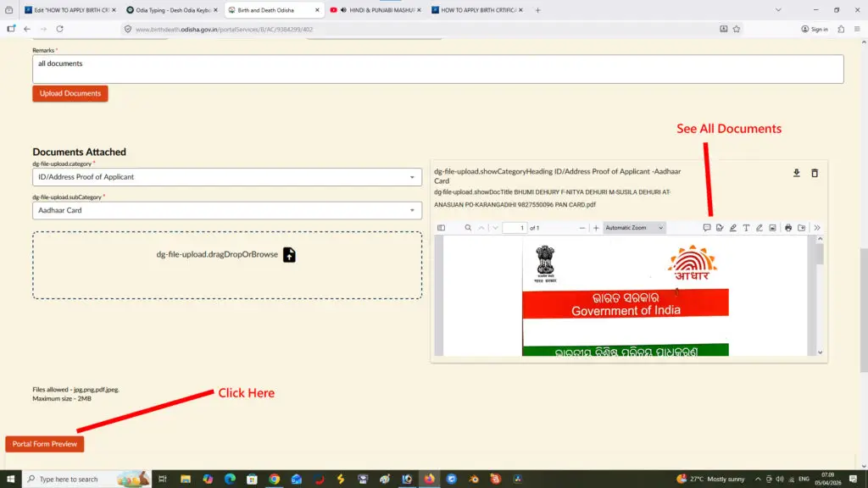868x488 pixels.
Task: Zoom in the PDF with plus icon
Action: click(x=596, y=228)
